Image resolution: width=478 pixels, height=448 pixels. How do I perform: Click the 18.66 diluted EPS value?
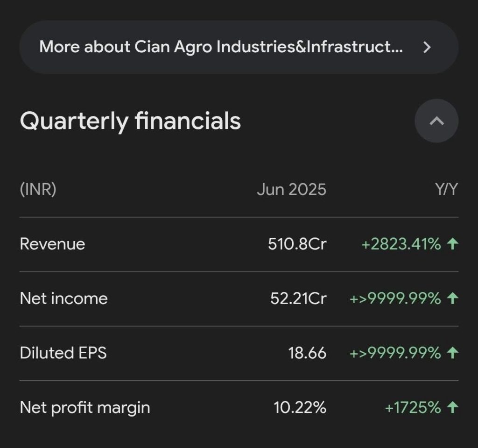click(x=307, y=353)
